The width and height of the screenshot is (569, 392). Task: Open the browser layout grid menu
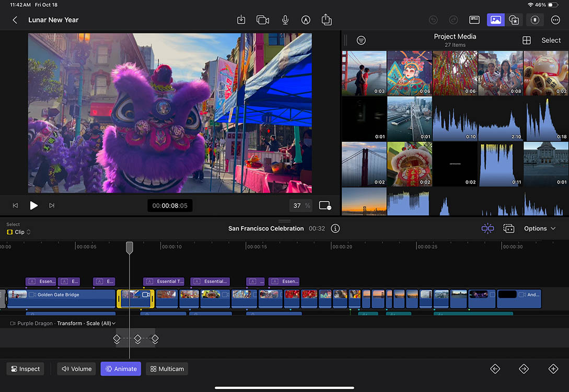[527, 40]
